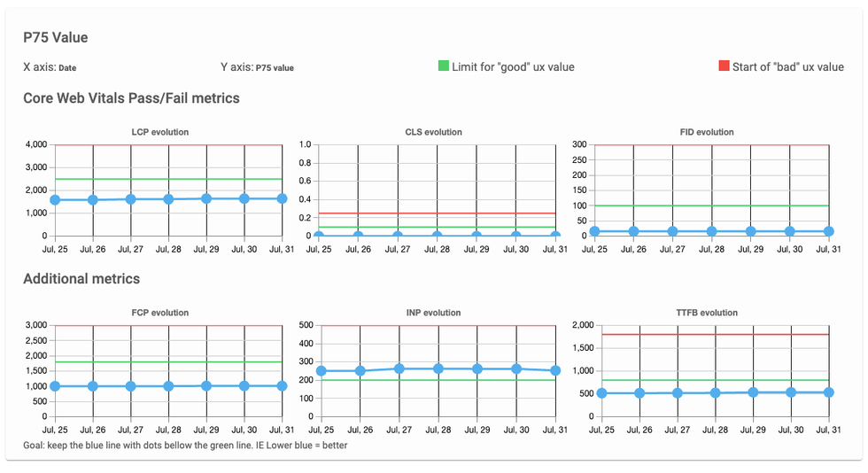The image size is (868, 473).
Task: Click the FCP data point on Jul 25
Action: click(x=55, y=386)
